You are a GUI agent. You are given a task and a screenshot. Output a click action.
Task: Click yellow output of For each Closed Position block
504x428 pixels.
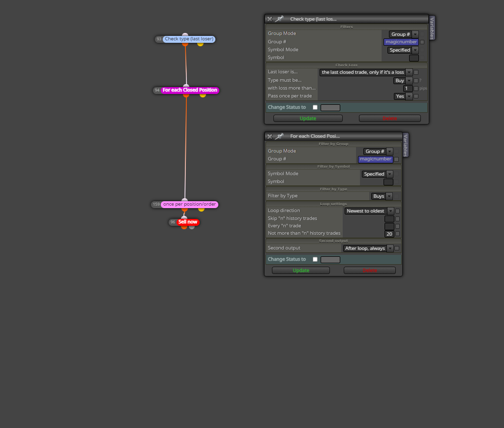click(203, 95)
